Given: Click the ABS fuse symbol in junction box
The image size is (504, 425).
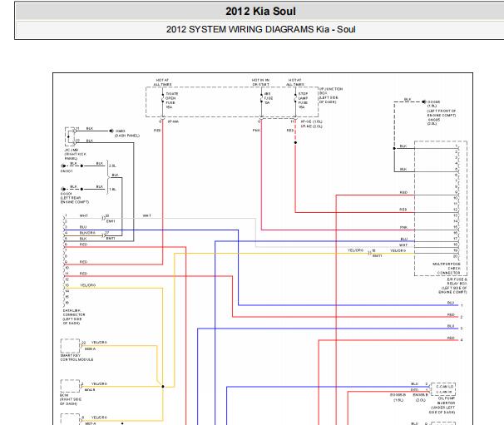Looking at the screenshot, I should 261,99.
